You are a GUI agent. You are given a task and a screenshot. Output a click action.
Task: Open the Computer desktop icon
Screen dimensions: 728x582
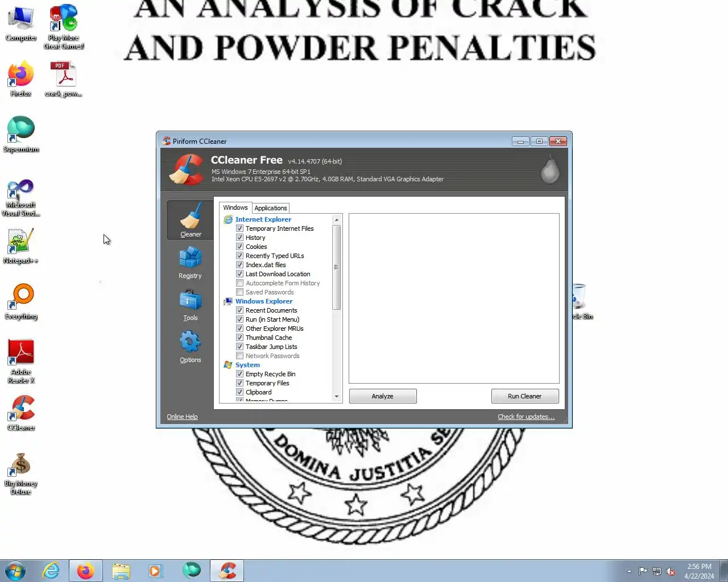pyautogui.click(x=21, y=24)
